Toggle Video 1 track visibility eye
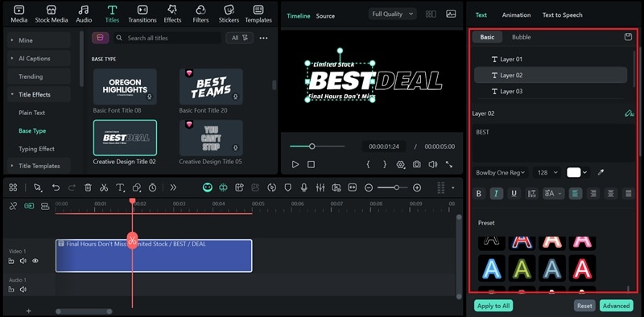 35,261
